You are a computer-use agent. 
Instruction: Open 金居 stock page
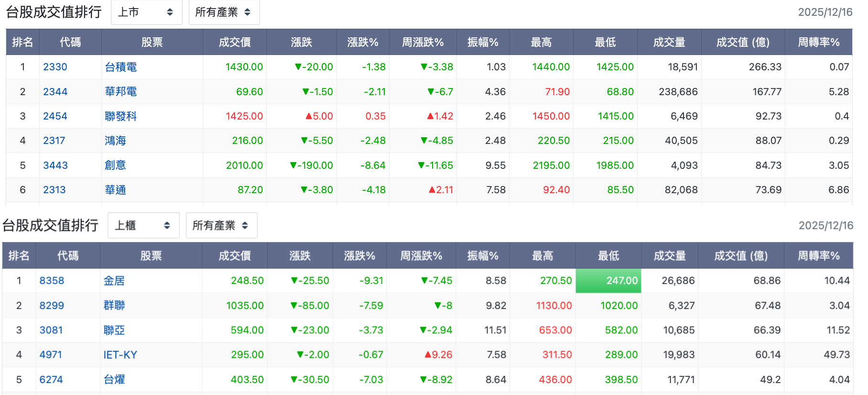click(x=114, y=281)
